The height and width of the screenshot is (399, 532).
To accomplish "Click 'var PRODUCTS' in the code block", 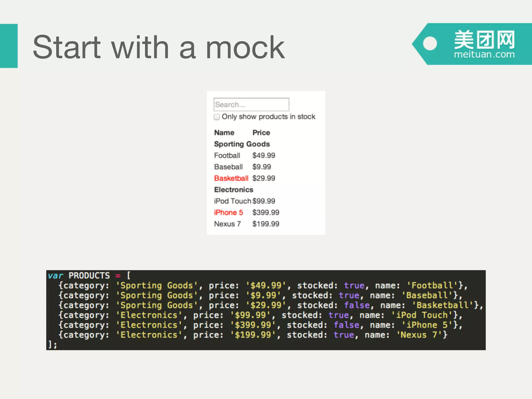I will [79, 276].
